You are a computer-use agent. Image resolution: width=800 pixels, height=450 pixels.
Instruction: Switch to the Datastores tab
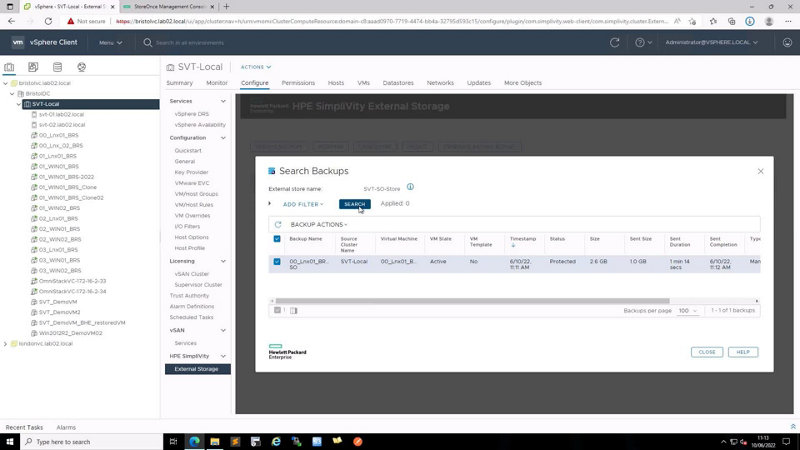[398, 83]
